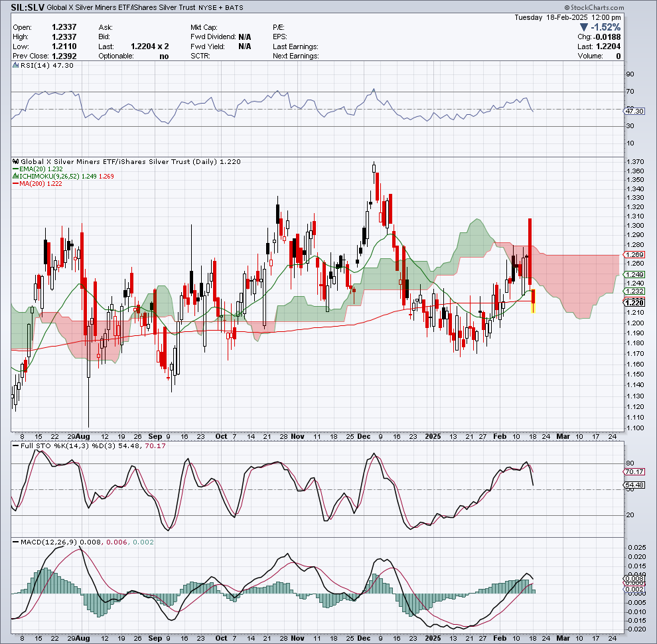
Task: Click the Fwd Yield N/A value
Action: pyautogui.click(x=245, y=46)
